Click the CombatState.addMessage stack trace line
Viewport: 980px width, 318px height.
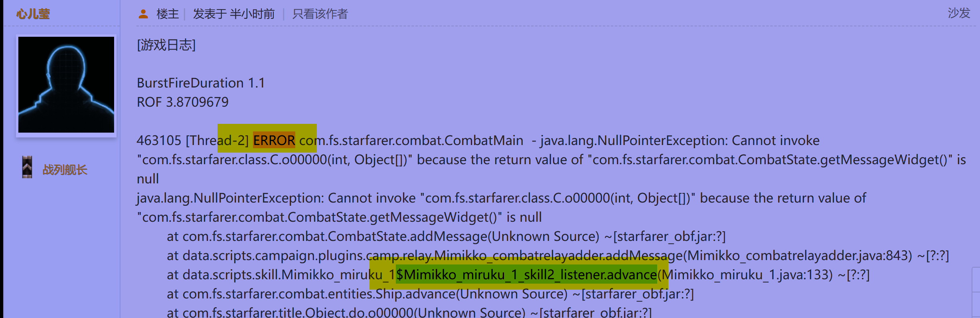coord(446,237)
